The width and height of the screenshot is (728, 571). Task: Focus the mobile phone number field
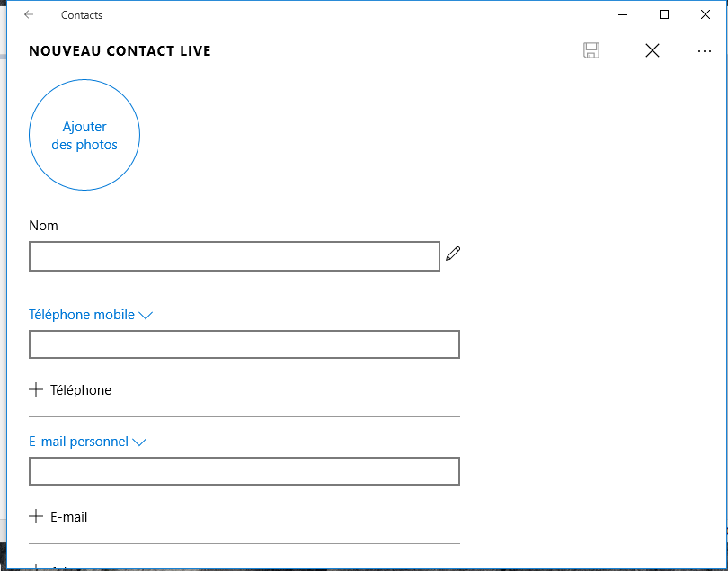pos(244,344)
